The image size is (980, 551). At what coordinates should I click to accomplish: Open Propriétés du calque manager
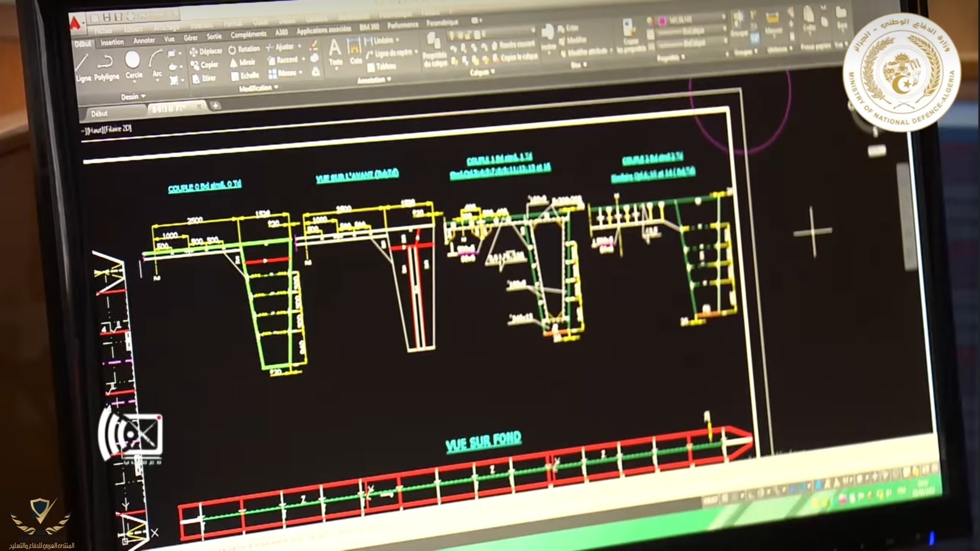(435, 49)
